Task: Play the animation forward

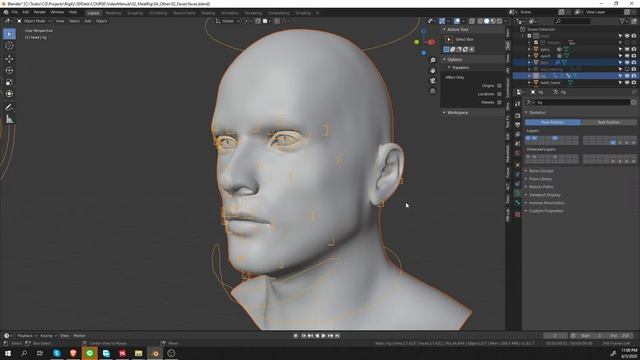Action: pos(324,336)
